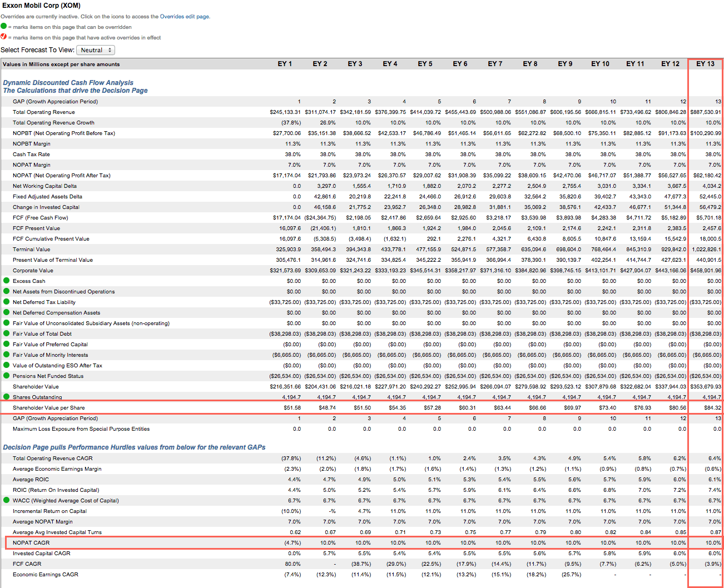This screenshot has width=724, height=588.
Task: Click override icon for Net Assets from Discontinued Operations
Action: pyautogui.click(x=7, y=291)
